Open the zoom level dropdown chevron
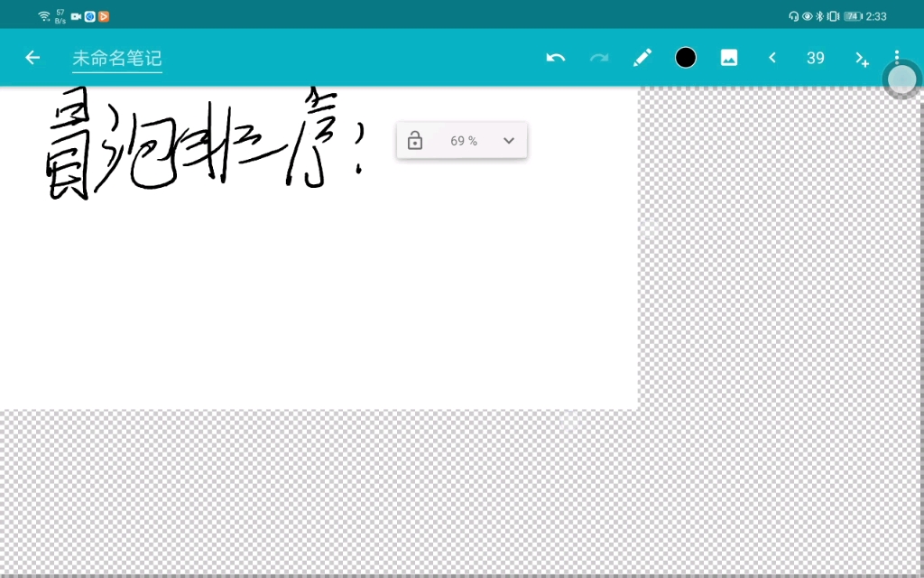The width and height of the screenshot is (924, 578). (508, 140)
